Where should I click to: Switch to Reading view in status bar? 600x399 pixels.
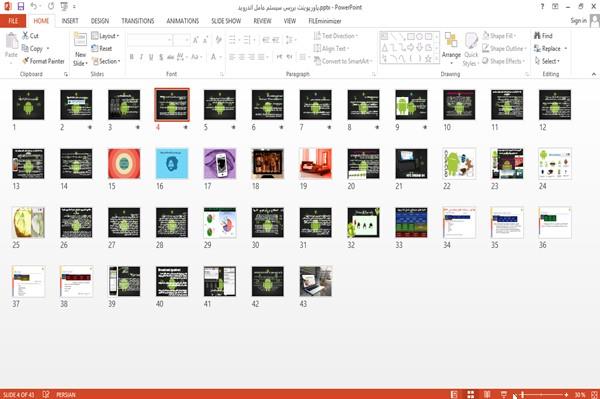click(x=487, y=394)
